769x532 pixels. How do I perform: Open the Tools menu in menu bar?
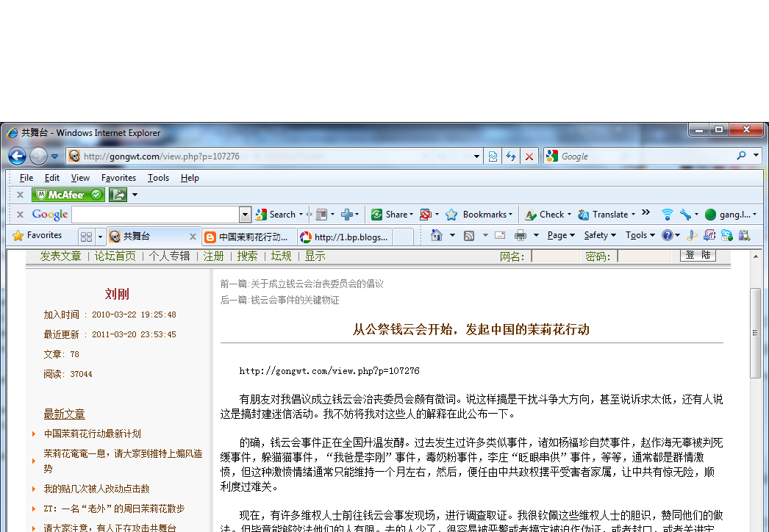[x=158, y=178]
